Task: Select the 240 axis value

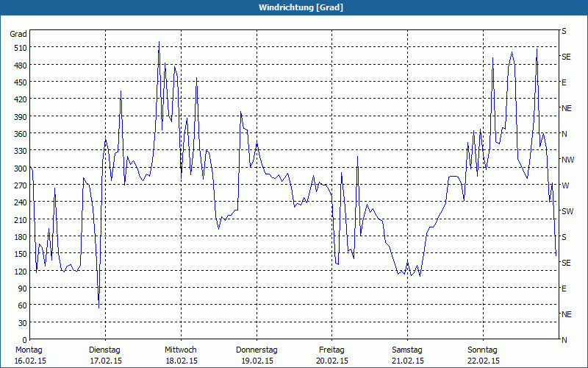Action: tap(21, 203)
